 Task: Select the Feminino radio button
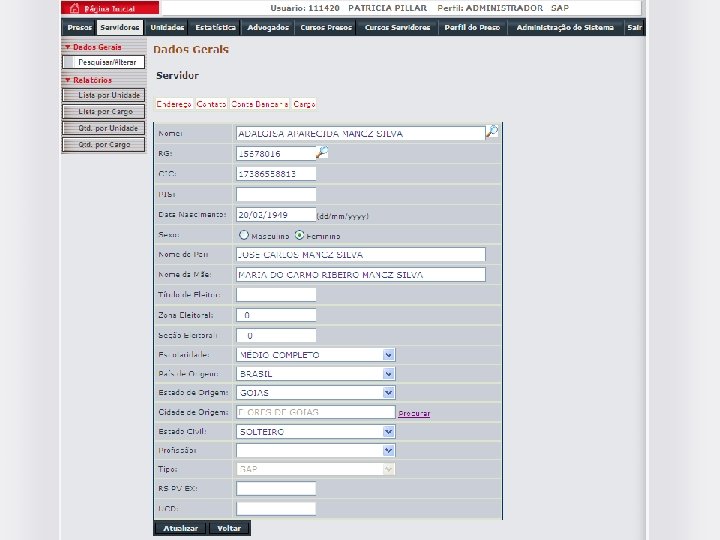pyautogui.click(x=299, y=235)
